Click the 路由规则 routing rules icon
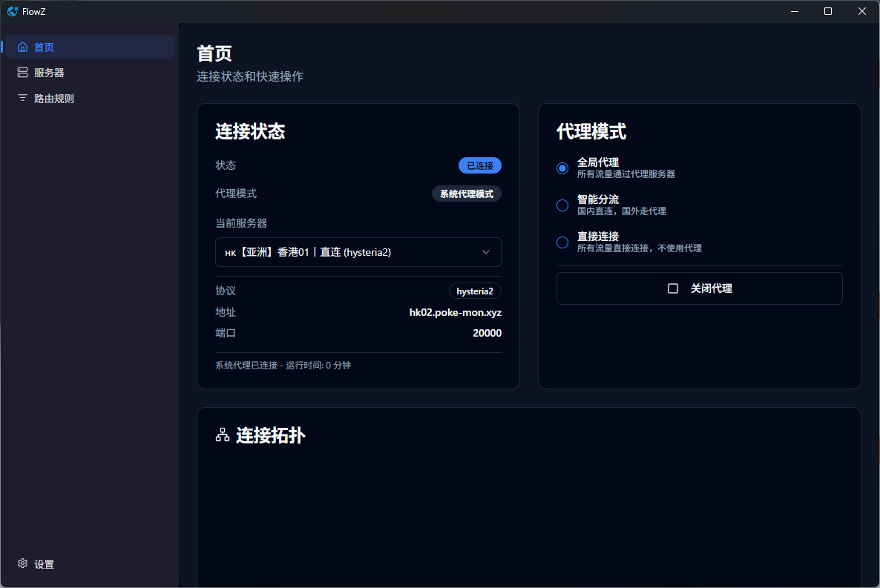The width and height of the screenshot is (880, 588). [22, 97]
